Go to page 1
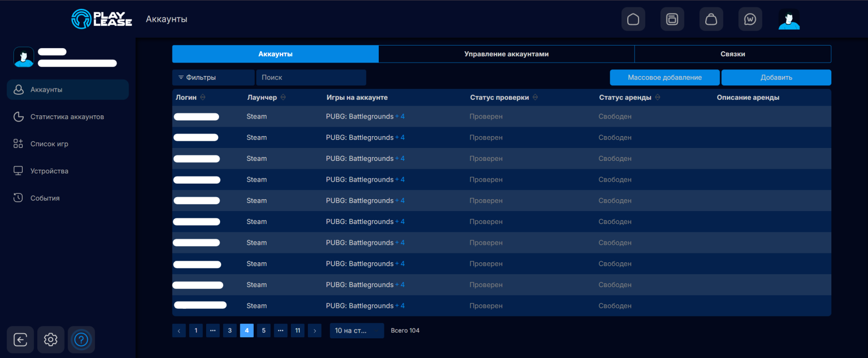Viewport: 868px width, 358px height. pyautogui.click(x=196, y=331)
